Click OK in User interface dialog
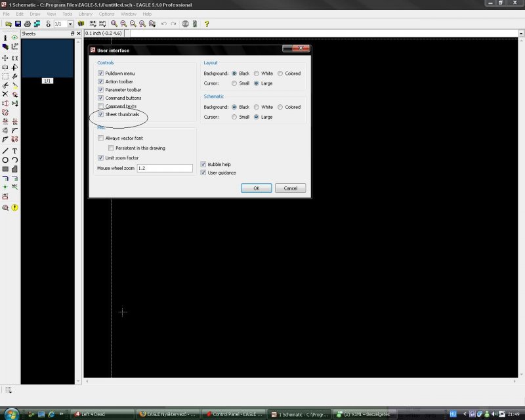Image resolution: width=525 pixels, height=420 pixels. click(x=257, y=188)
